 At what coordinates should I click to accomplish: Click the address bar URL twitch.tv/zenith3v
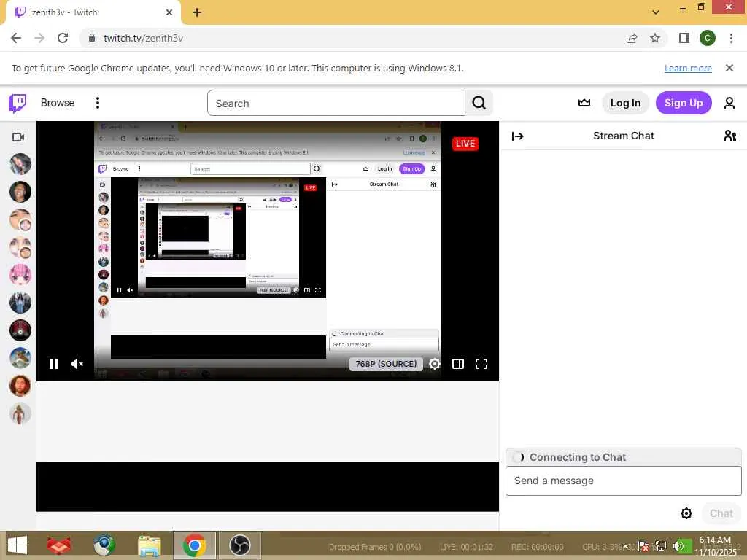pyautogui.click(x=143, y=38)
